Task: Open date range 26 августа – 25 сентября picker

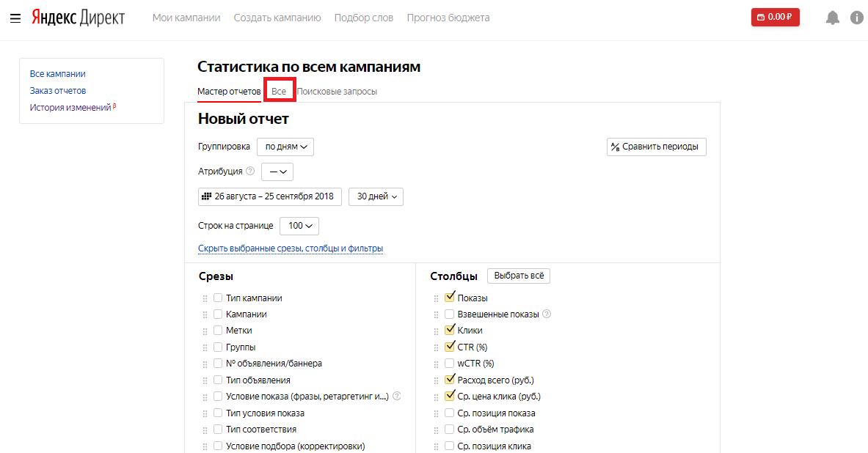Action: 269,196
